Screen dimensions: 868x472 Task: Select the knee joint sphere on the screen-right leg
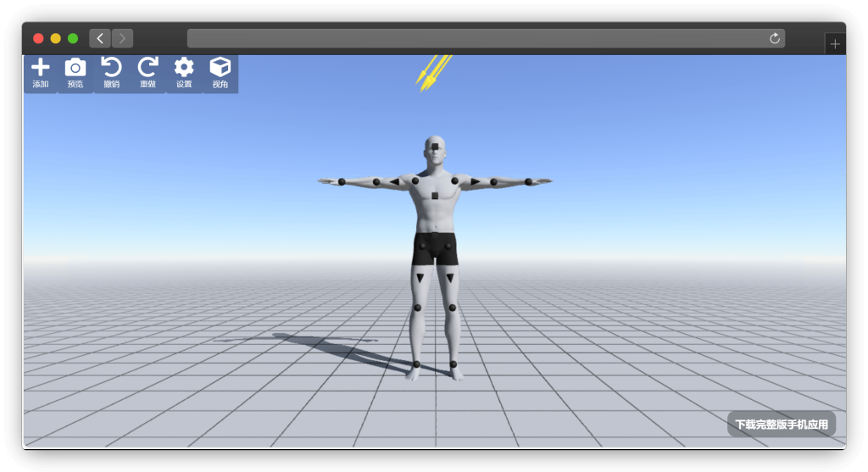tap(453, 308)
